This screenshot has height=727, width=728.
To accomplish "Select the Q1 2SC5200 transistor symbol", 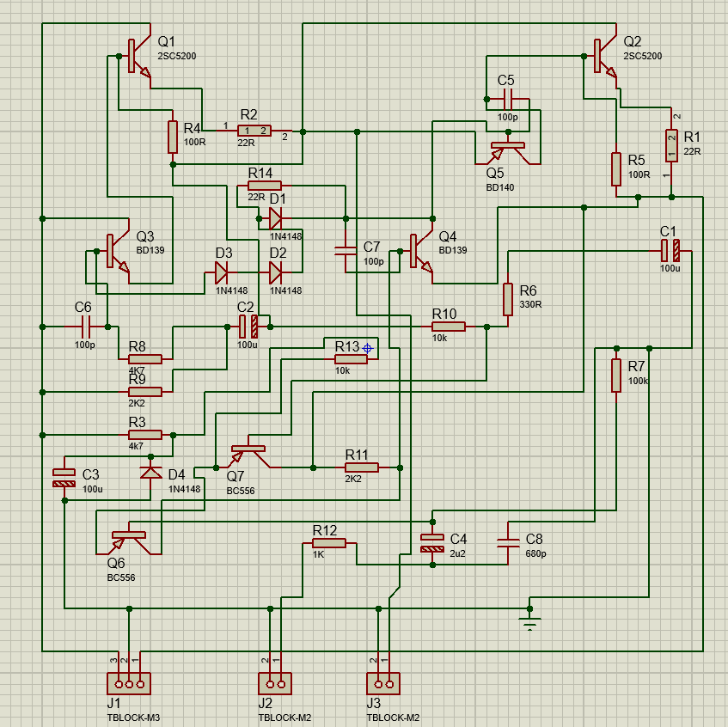I will 135,58.
